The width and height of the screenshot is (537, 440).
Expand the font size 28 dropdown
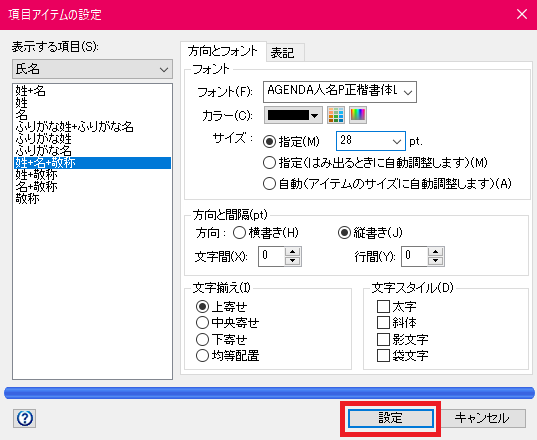click(371, 141)
